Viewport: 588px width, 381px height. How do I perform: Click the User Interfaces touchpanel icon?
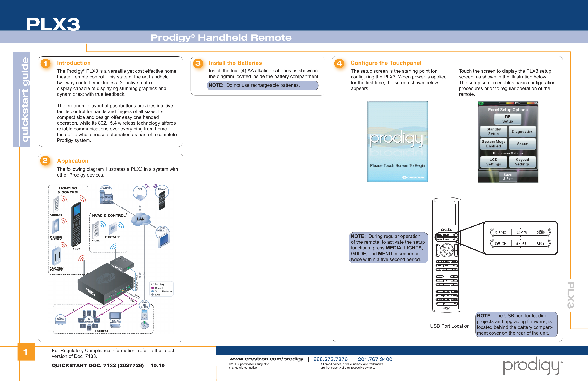point(163,237)
